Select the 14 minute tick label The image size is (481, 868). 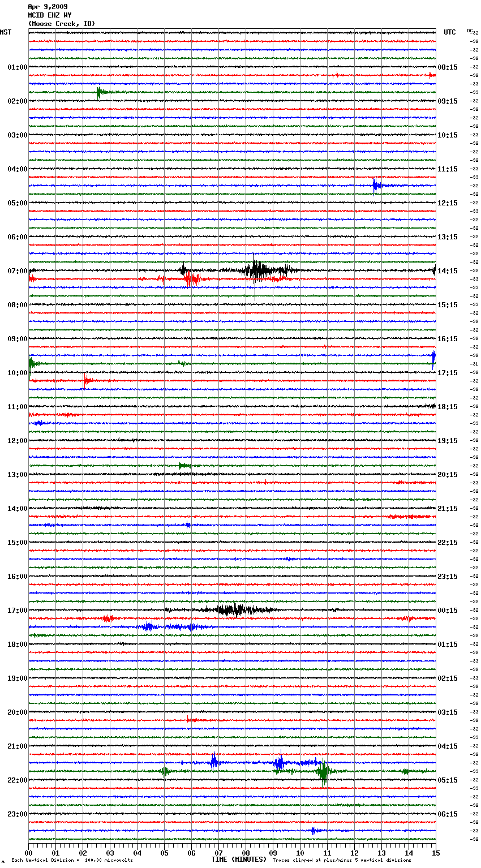coord(409,853)
